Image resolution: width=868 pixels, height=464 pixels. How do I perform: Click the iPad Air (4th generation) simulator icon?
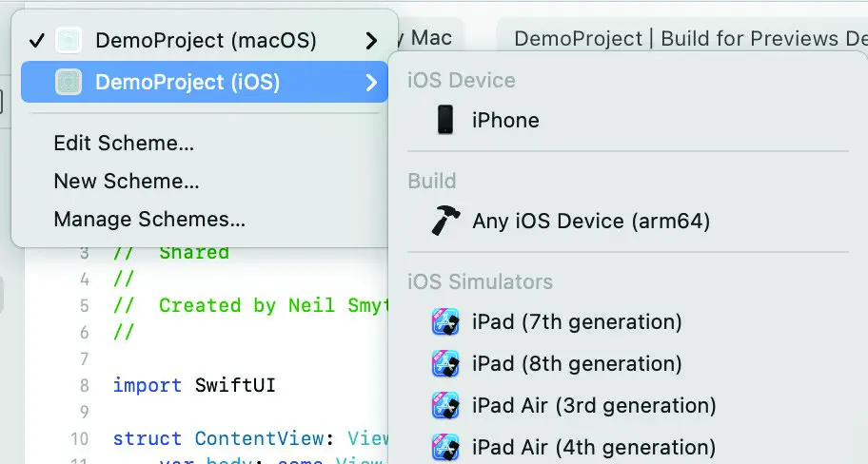(x=445, y=447)
